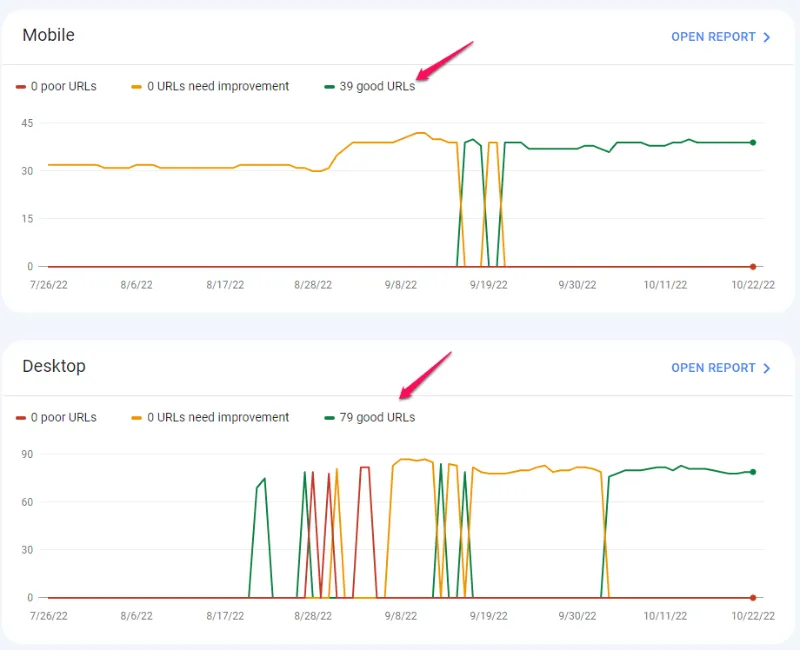Click the red endpoint marker on Desktop chart line
800x650 pixels.
pos(753,597)
